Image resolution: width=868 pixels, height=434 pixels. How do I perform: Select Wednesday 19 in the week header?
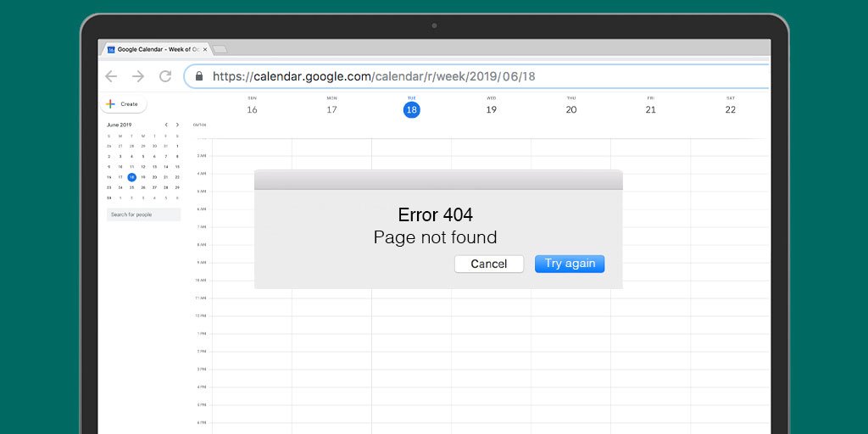(x=491, y=109)
